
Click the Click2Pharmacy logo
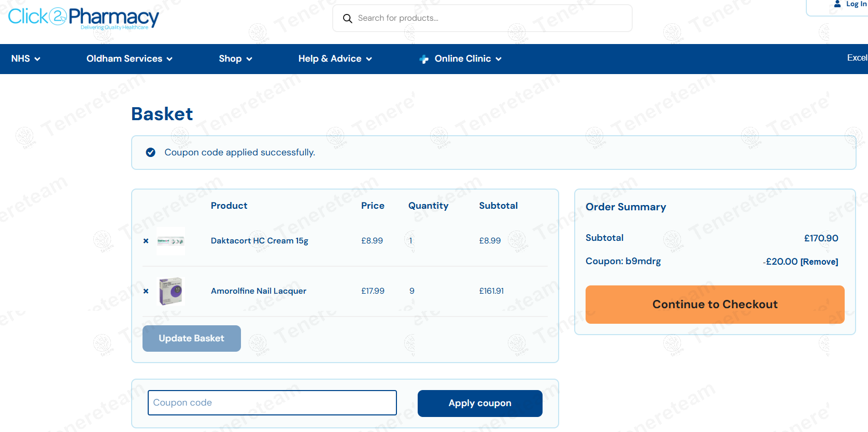click(x=83, y=18)
